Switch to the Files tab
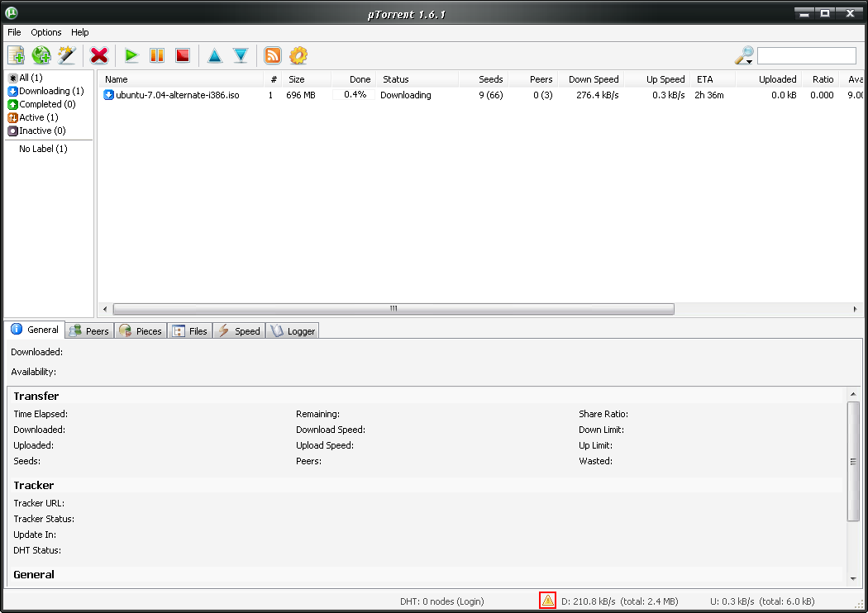The height and width of the screenshot is (613, 868). (x=190, y=330)
